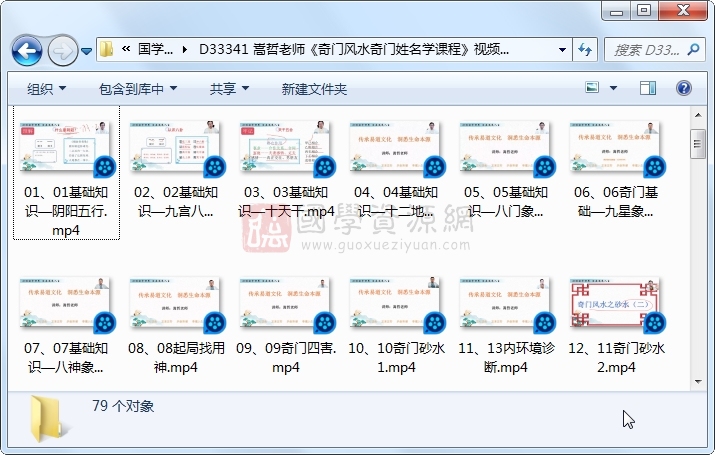Image resolution: width=715 pixels, height=455 pixels.
Task: Click file name 05、05基础知识—八门象...
Action: [x=506, y=202]
